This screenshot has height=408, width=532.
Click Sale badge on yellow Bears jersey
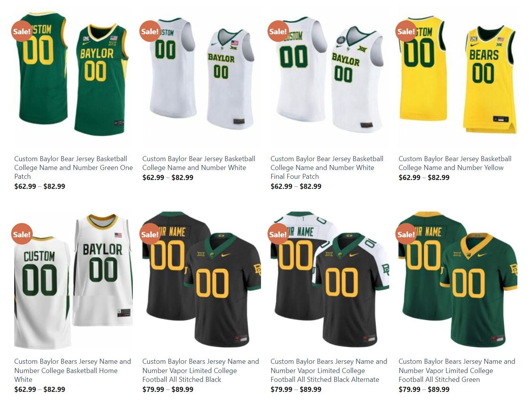(406, 31)
